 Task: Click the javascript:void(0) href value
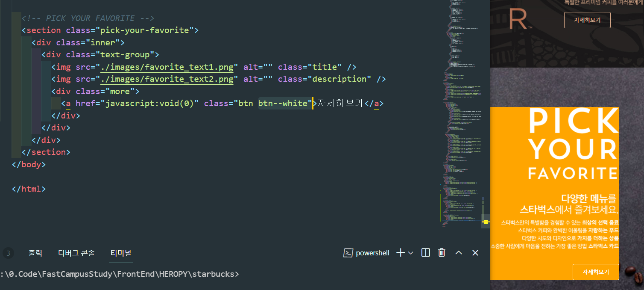pos(149,104)
